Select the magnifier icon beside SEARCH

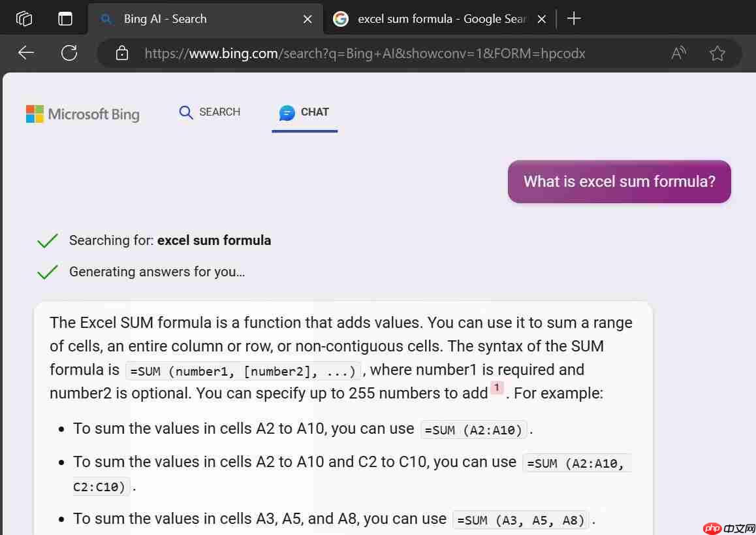tap(185, 112)
